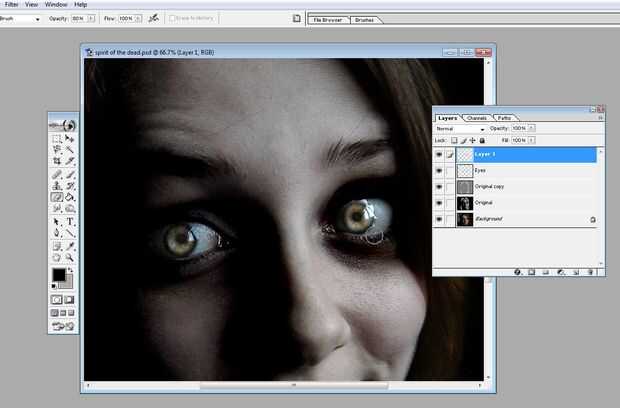
Task: Hide Layer 1 visibility eye
Action: (x=439, y=155)
